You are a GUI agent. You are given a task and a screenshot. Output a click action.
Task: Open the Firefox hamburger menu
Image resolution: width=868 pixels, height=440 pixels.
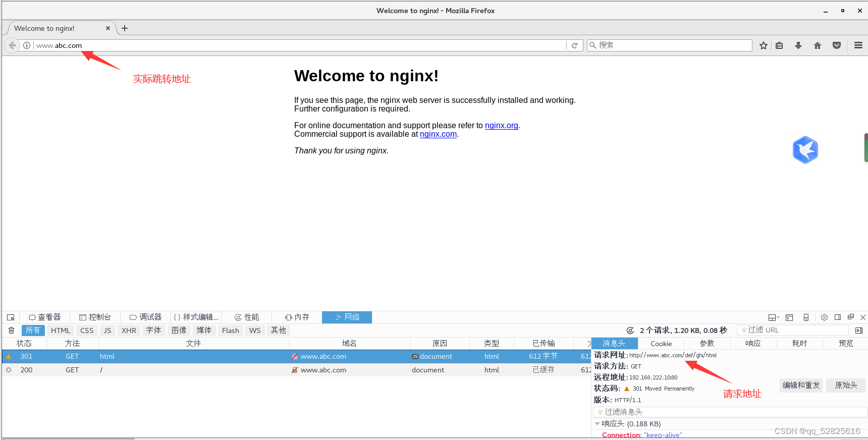pos(858,45)
